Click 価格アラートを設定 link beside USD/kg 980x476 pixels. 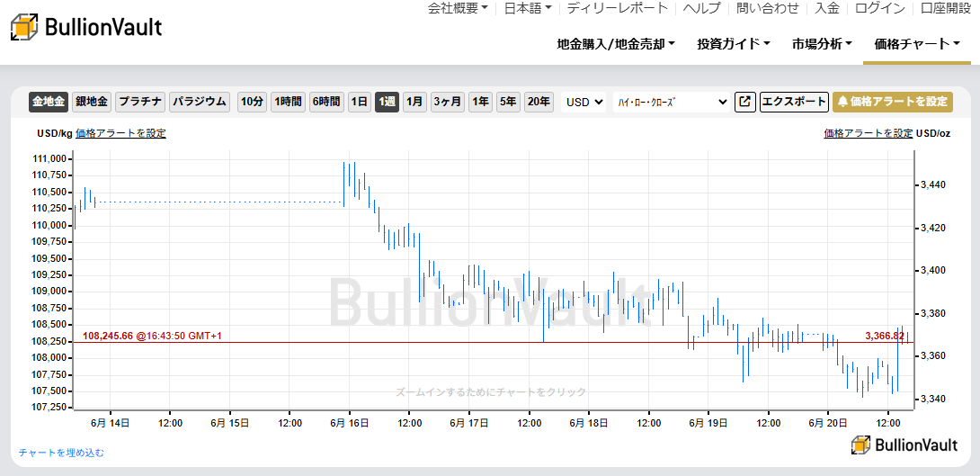click(120, 133)
